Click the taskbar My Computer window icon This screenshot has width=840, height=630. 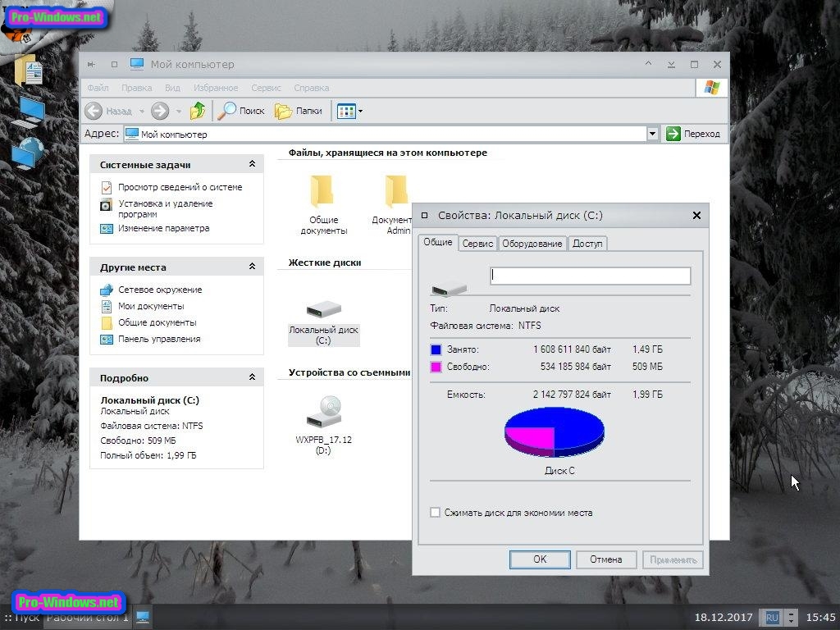(143, 617)
